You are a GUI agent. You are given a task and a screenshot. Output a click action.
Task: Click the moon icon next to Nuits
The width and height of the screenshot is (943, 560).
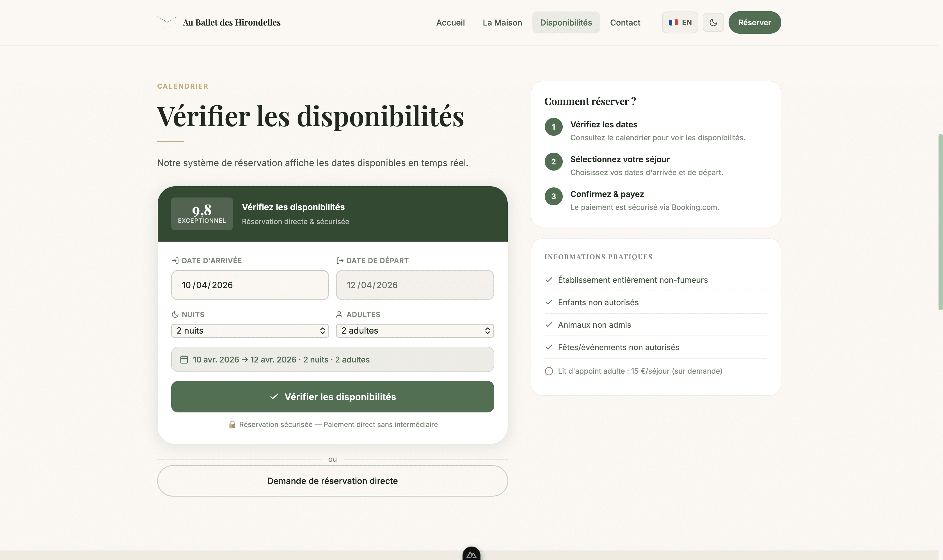click(x=175, y=314)
